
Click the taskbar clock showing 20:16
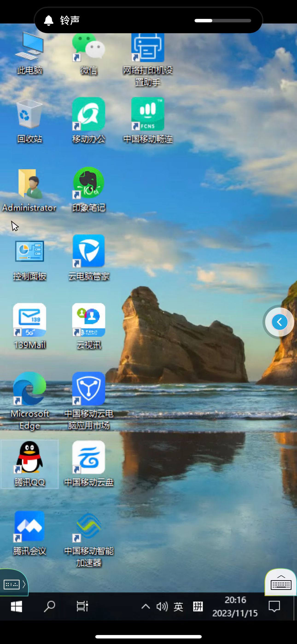pyautogui.click(x=235, y=606)
